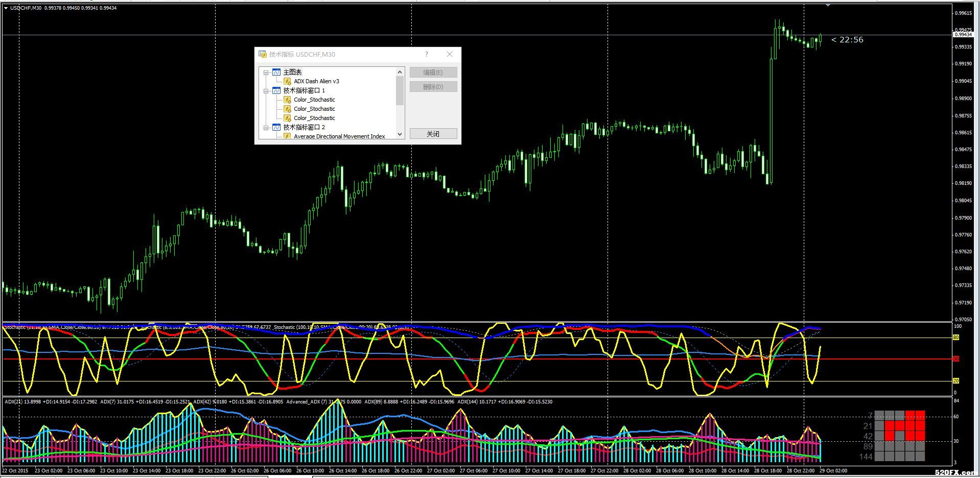Click the indicator list scrollbar thumb
The width and height of the screenshot is (980, 478).
(x=400, y=91)
